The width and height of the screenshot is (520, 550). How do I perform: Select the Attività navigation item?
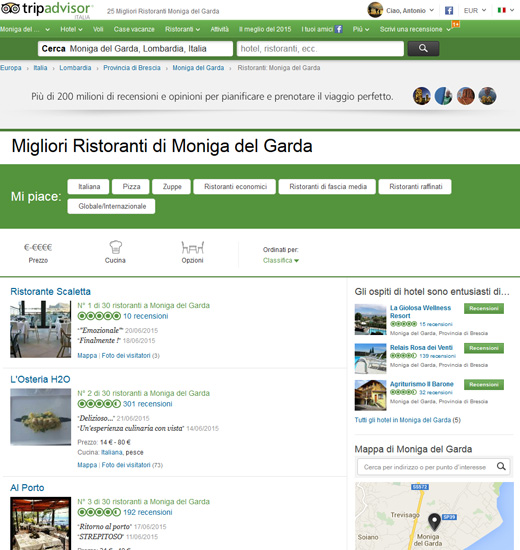click(219, 29)
